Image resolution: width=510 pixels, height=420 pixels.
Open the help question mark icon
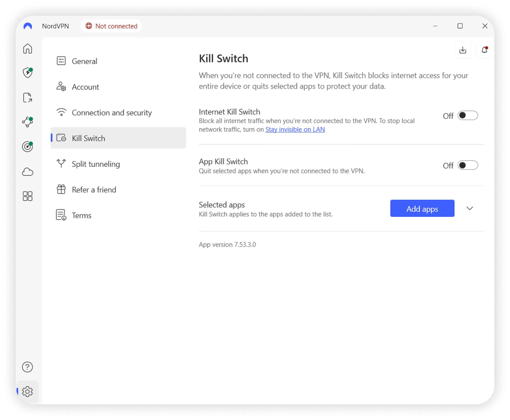point(28,367)
